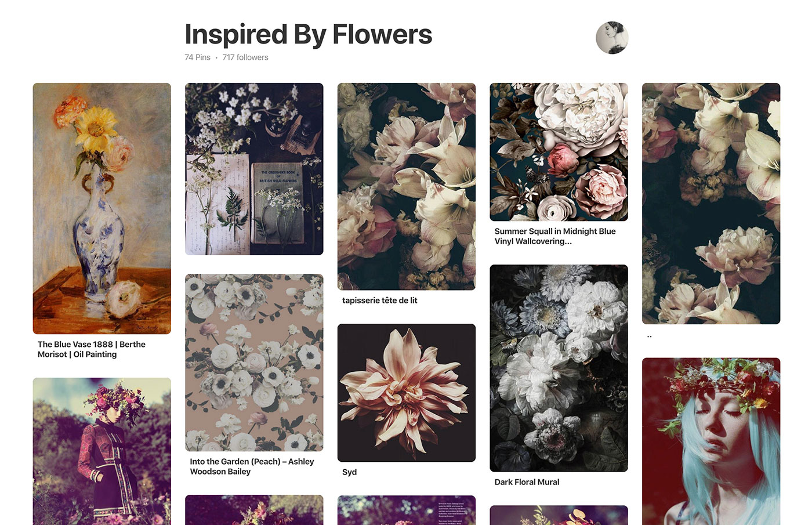This screenshot has width=812, height=525.
Task: Open the black-and-white floral mural image
Action: (x=559, y=368)
